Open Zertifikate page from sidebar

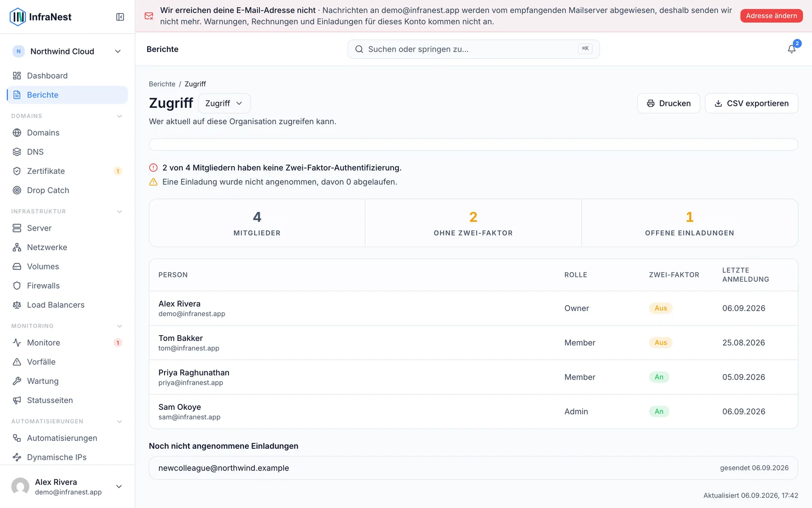tap(67, 171)
